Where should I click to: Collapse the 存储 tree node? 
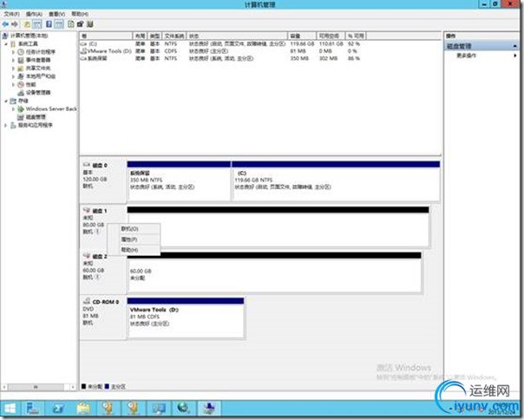[x=6, y=101]
